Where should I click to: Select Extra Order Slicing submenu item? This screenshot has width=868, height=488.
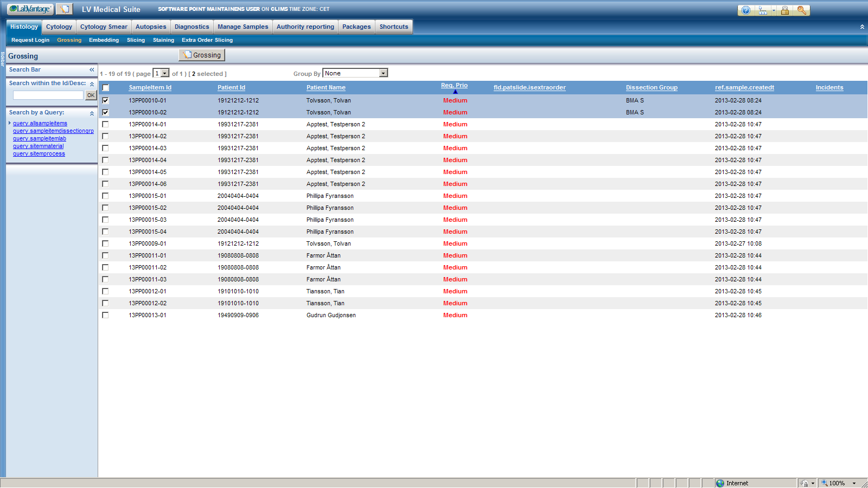pyautogui.click(x=207, y=40)
